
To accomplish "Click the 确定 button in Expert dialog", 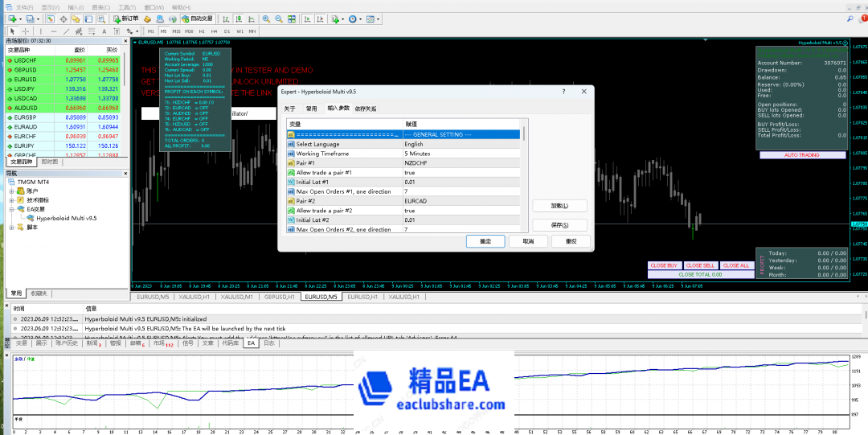I will point(485,241).
